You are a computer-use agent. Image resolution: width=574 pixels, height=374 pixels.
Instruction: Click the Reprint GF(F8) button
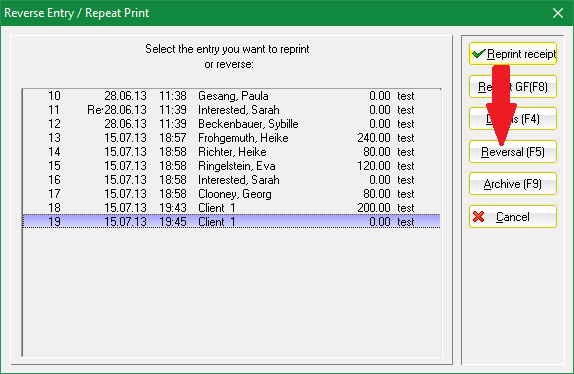tap(512, 87)
